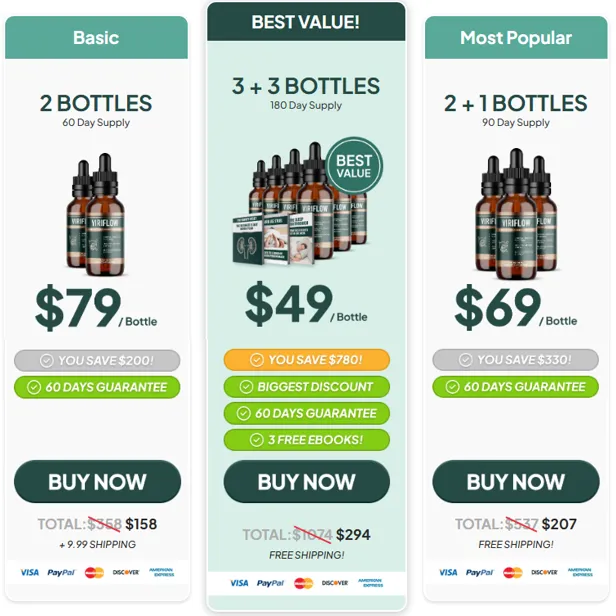Buy the 2 bottles Basic package
The image size is (616, 616).
[97, 482]
